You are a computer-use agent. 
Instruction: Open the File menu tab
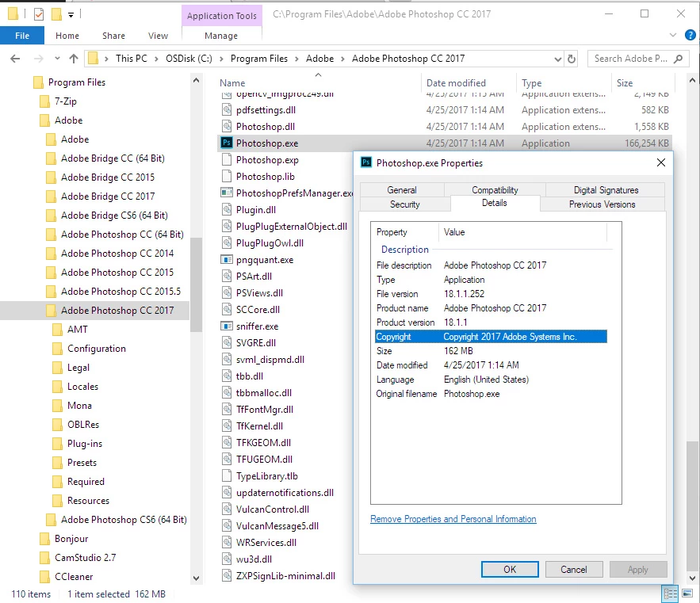[22, 35]
